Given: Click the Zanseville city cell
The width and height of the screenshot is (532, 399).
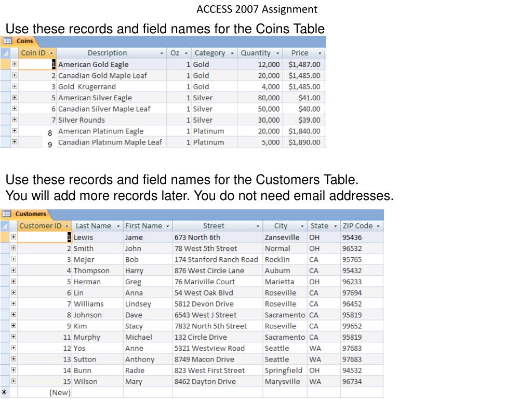Looking at the screenshot, I should tap(285, 237).
